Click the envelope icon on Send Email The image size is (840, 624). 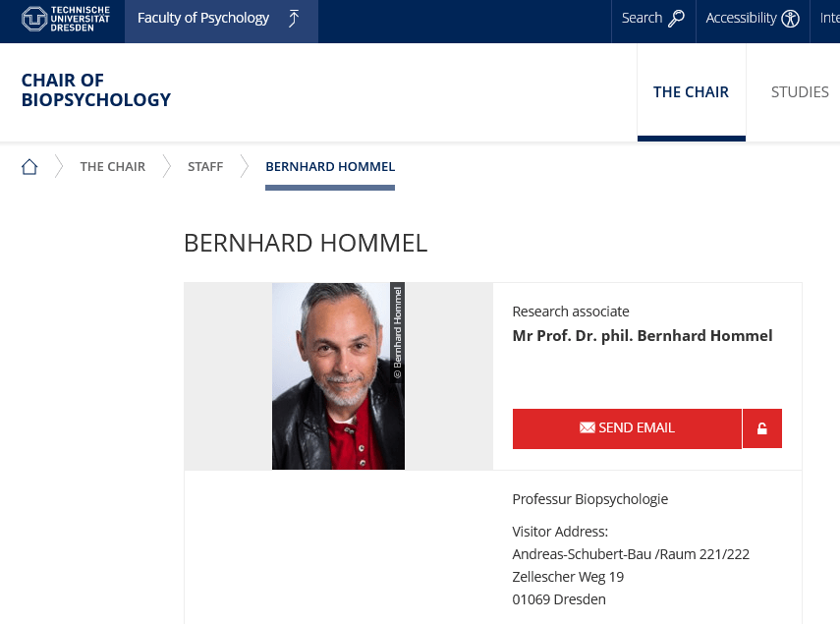(x=588, y=428)
